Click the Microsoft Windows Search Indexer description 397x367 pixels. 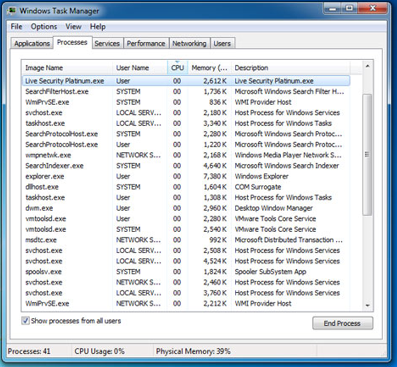pos(287,166)
